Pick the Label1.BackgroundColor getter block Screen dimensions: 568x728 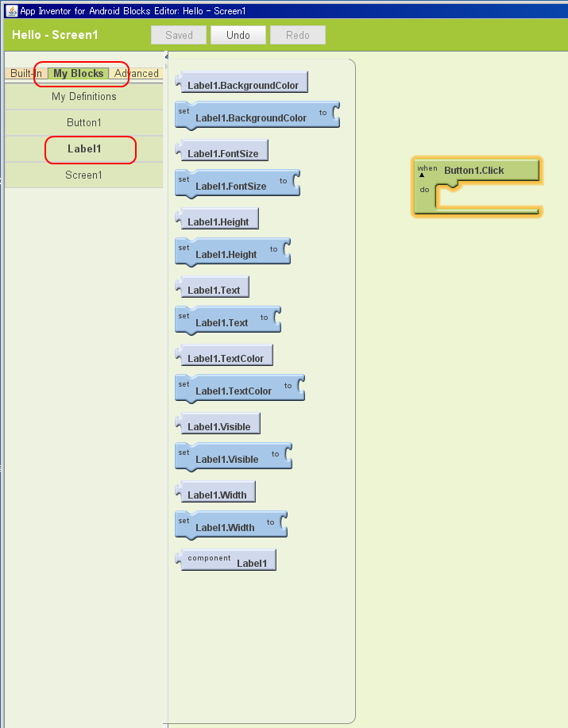coord(241,83)
